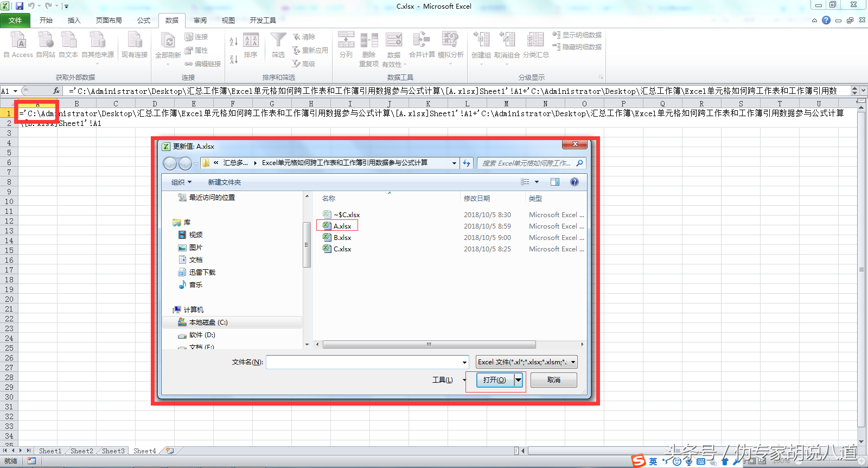Switch to the Formulas (公式) tab
The image size is (868, 468).
(144, 20)
